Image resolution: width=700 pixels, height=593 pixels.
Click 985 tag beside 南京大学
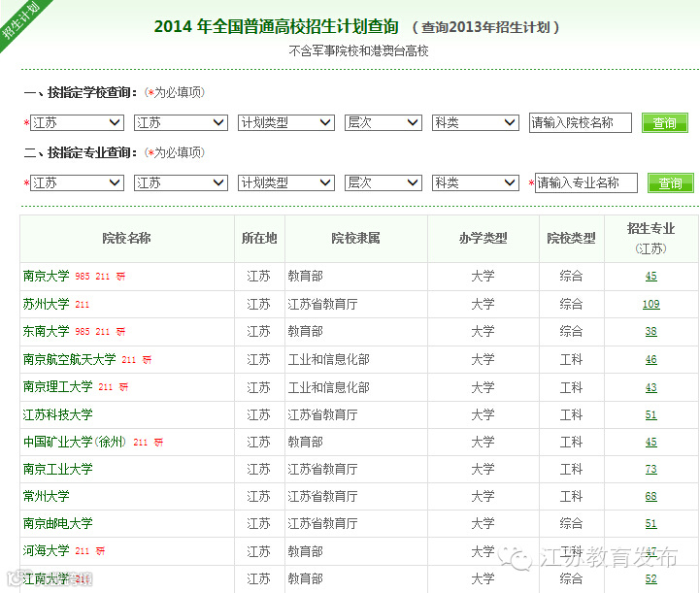pyautogui.click(x=83, y=277)
